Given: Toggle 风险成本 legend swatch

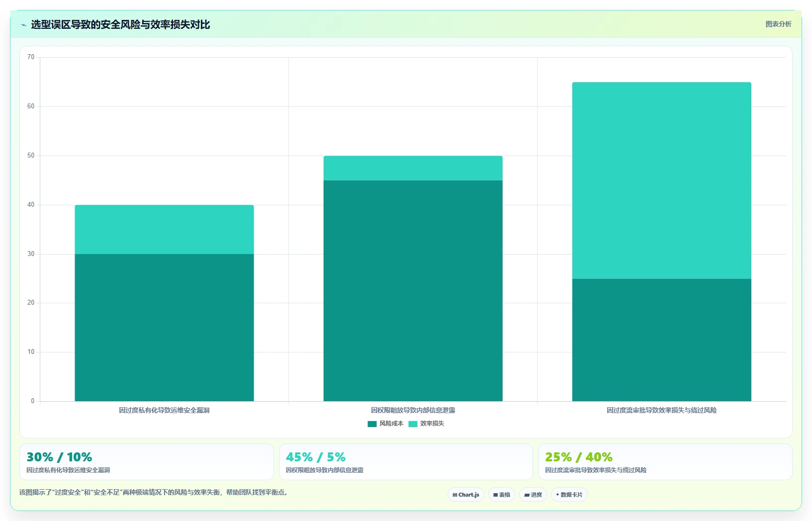Looking at the screenshot, I should pyautogui.click(x=372, y=424).
